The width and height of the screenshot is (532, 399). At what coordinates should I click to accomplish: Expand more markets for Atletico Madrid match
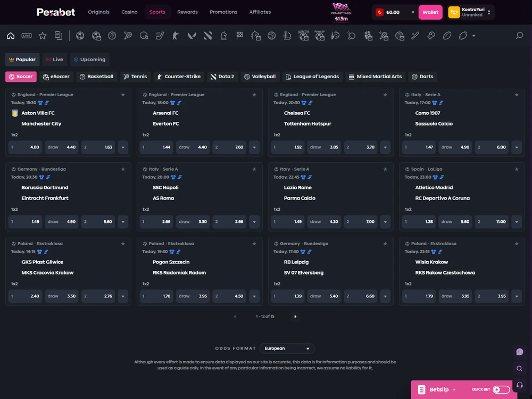517,222
